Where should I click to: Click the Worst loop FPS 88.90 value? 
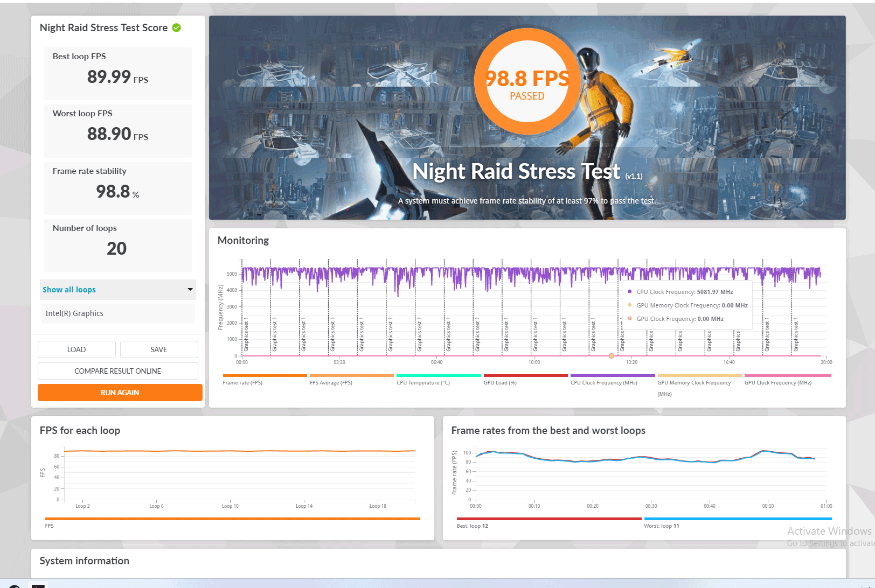pyautogui.click(x=117, y=134)
